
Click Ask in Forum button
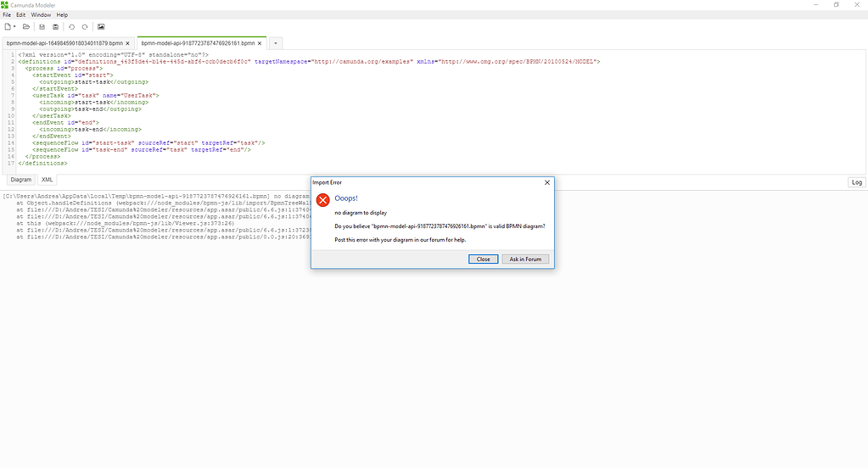click(525, 259)
